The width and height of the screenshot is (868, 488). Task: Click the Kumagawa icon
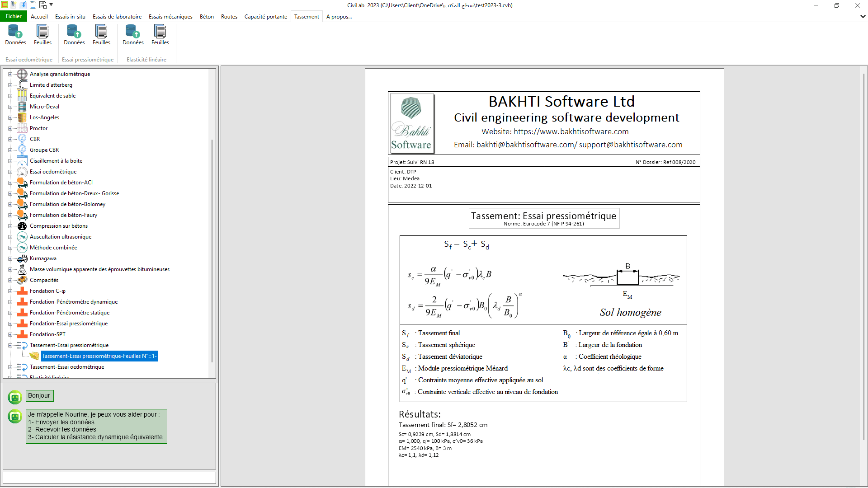click(22, 258)
